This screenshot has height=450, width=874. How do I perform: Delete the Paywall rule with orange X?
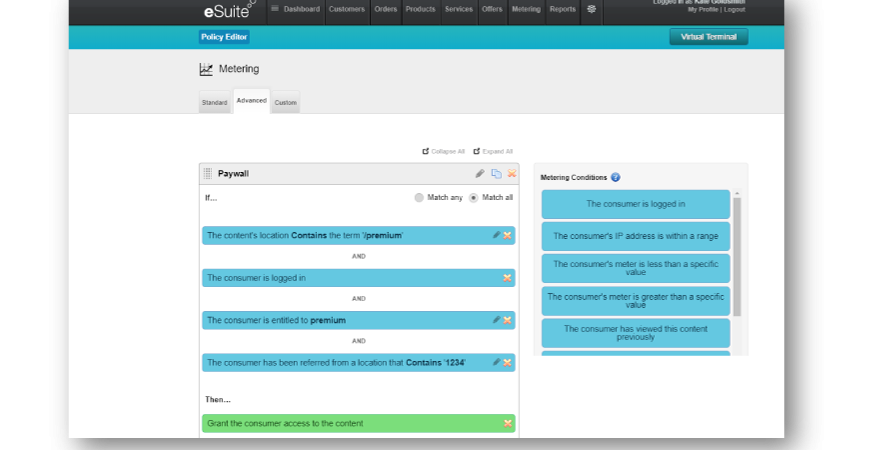511,174
